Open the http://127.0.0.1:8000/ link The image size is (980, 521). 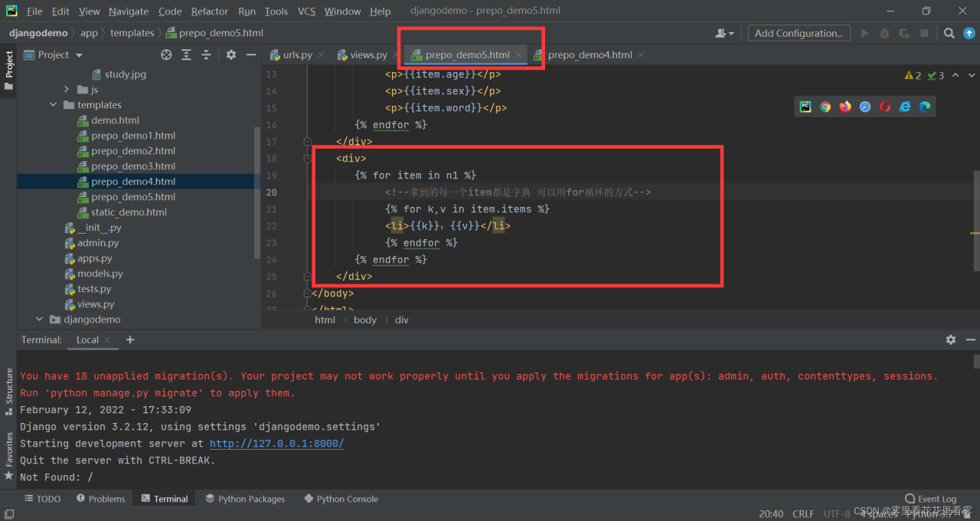coord(276,444)
